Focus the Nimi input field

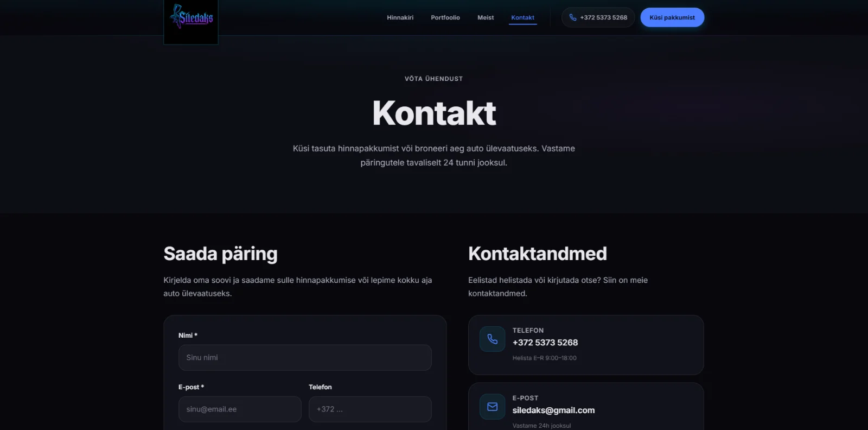coord(305,357)
